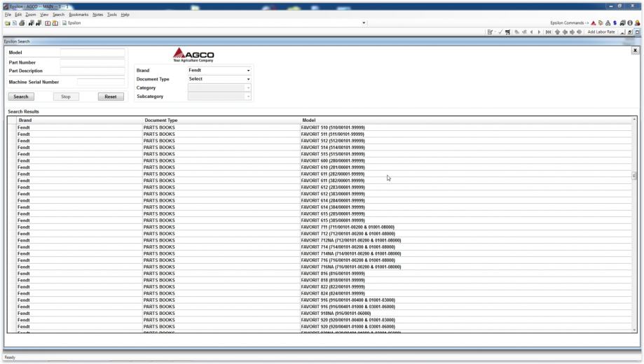The image size is (644, 364).
Task: Open the Edit menu
Action: 18,15
